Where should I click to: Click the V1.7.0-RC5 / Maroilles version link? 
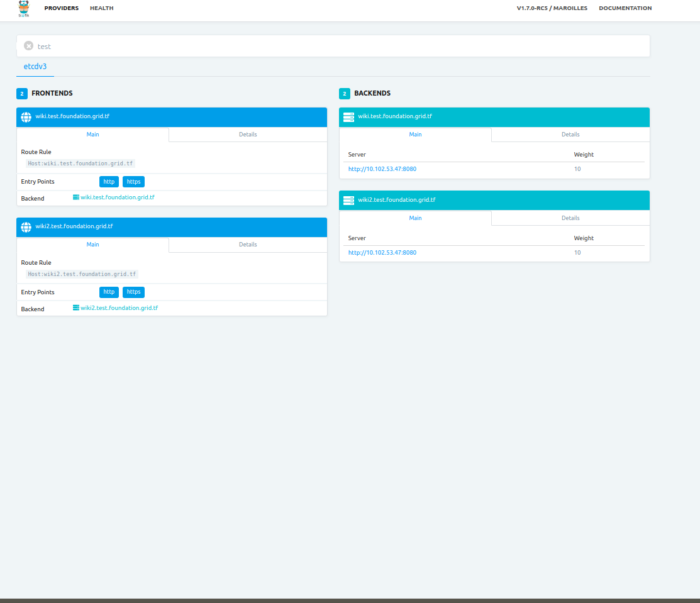click(552, 8)
